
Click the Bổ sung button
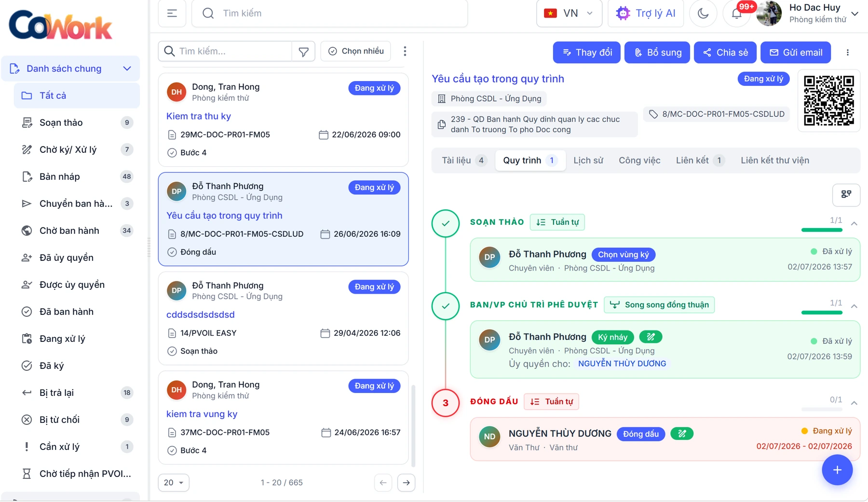click(657, 53)
